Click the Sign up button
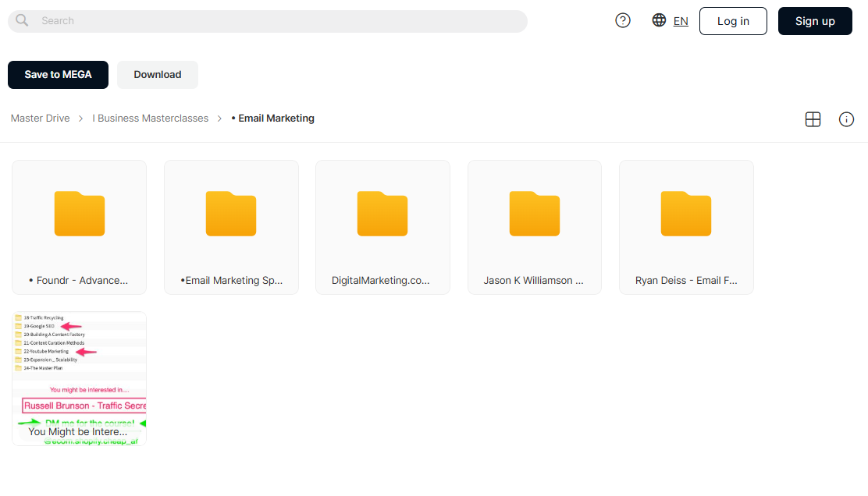This screenshot has height=496, width=868. (x=815, y=21)
